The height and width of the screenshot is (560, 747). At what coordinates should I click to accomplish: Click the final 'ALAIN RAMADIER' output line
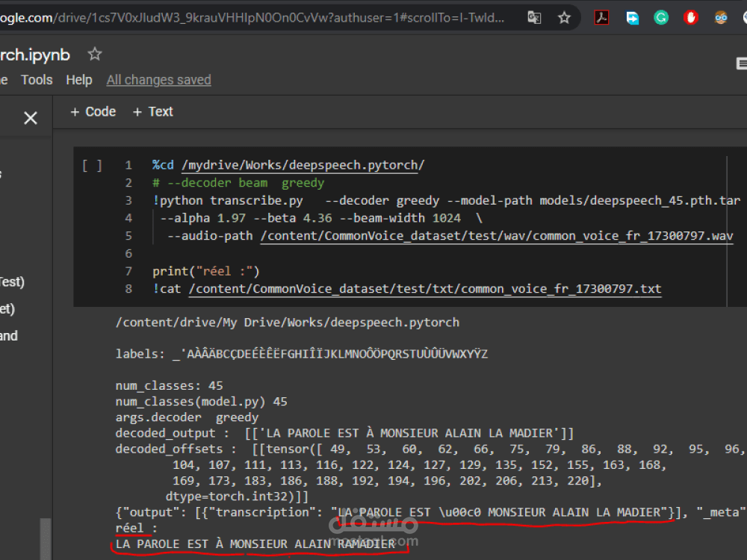tap(255, 544)
